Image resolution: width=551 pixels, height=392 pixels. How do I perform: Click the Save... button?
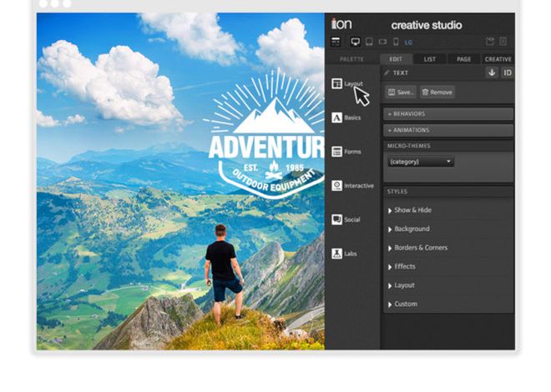click(401, 93)
